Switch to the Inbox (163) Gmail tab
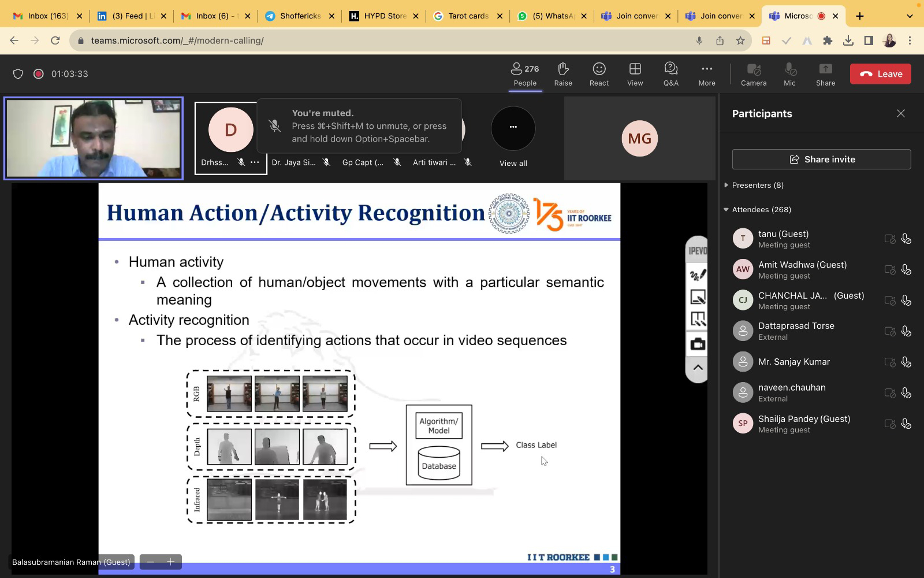The height and width of the screenshot is (578, 924). click(49, 16)
